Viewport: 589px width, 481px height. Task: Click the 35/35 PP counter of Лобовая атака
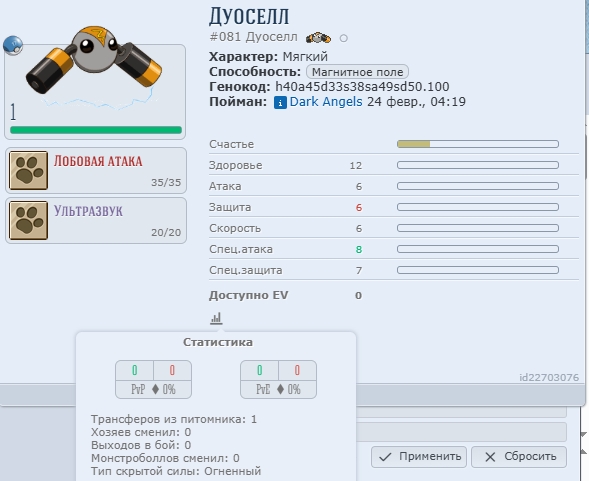click(166, 183)
